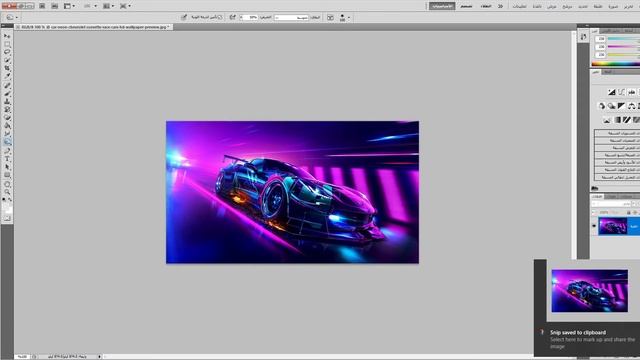Select the Path Selection tool

pyautogui.click(x=7, y=167)
